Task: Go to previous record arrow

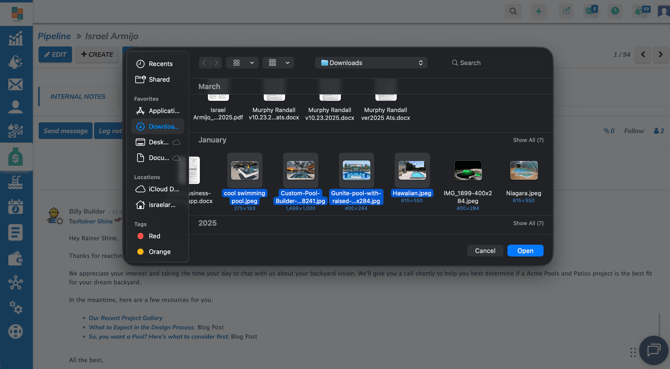Action: tap(643, 55)
